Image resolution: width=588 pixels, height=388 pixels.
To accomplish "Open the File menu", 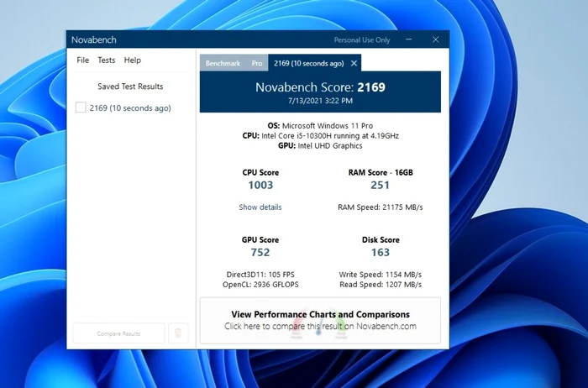I will [x=82, y=60].
